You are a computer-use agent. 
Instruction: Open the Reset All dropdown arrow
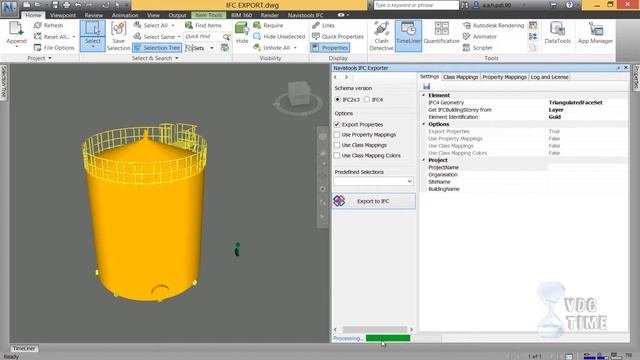click(x=74, y=37)
